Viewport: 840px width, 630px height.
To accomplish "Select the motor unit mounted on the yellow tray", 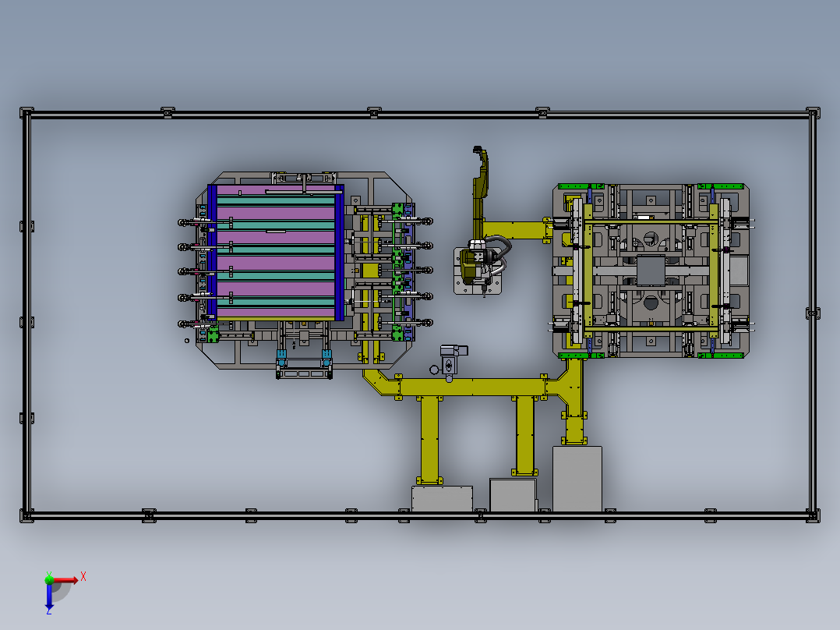I will point(449,363).
